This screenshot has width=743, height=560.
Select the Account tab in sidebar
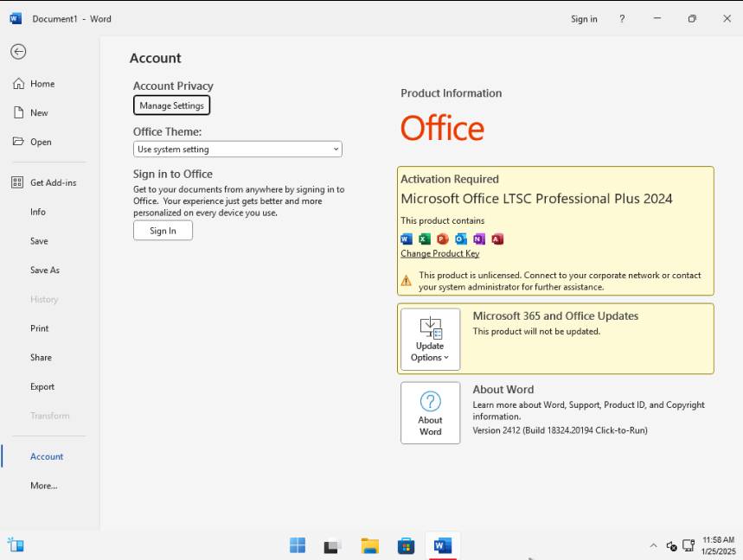tap(47, 456)
